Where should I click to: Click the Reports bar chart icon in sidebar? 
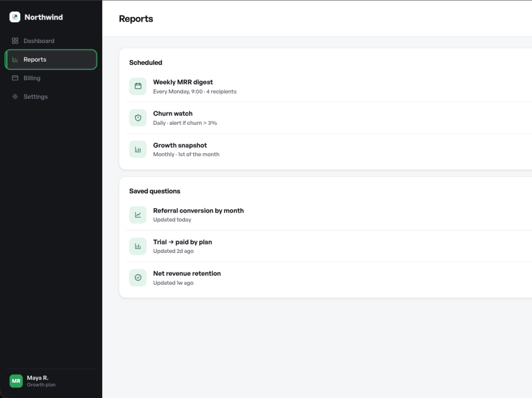pyautogui.click(x=15, y=60)
